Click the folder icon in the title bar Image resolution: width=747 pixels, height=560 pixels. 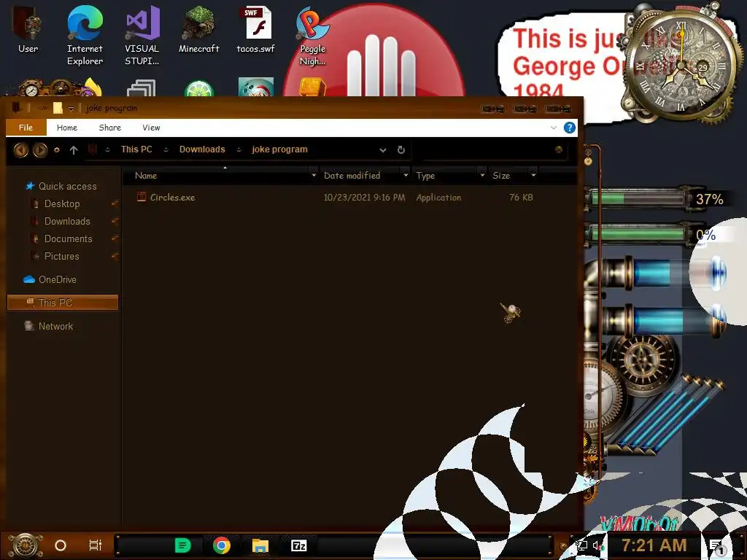pos(58,108)
